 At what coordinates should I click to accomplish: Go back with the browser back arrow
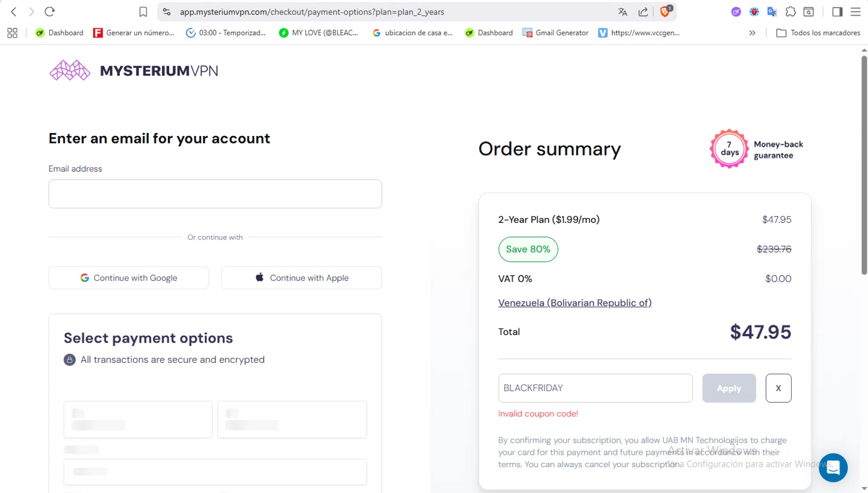[14, 12]
